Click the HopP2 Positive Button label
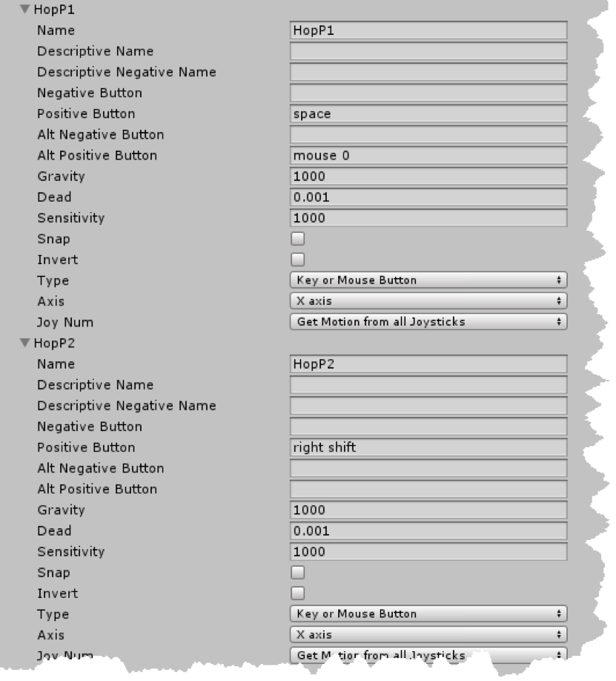Viewport: 616px width, 681px height. click(86, 447)
